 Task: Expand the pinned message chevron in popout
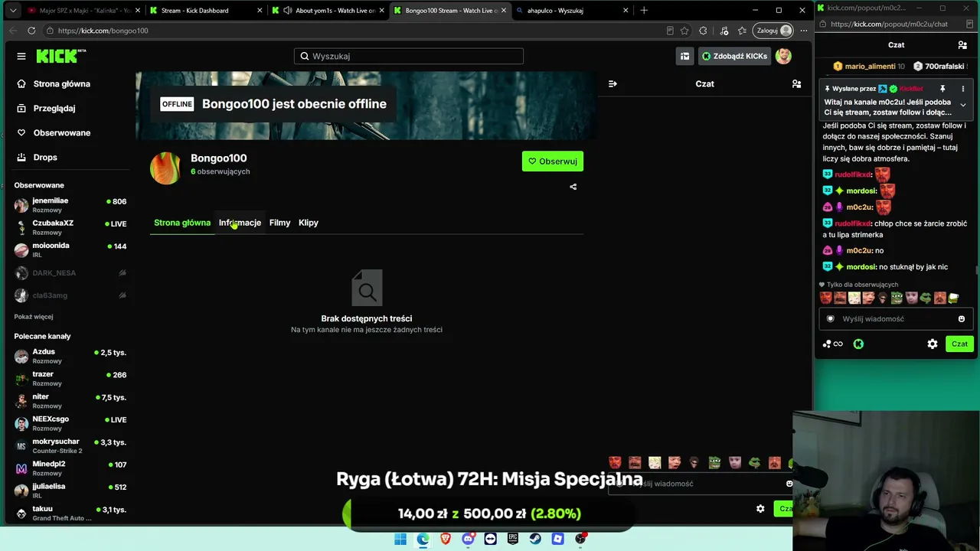tap(963, 105)
